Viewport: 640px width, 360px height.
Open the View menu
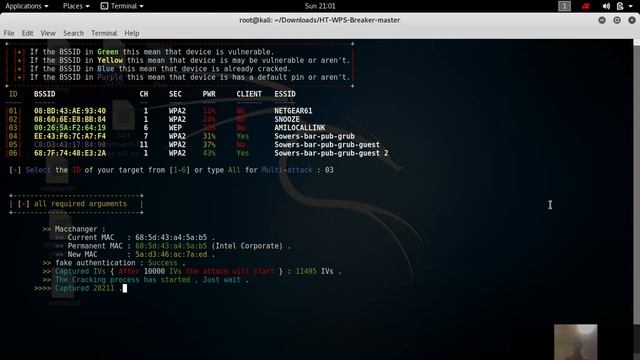coord(48,33)
